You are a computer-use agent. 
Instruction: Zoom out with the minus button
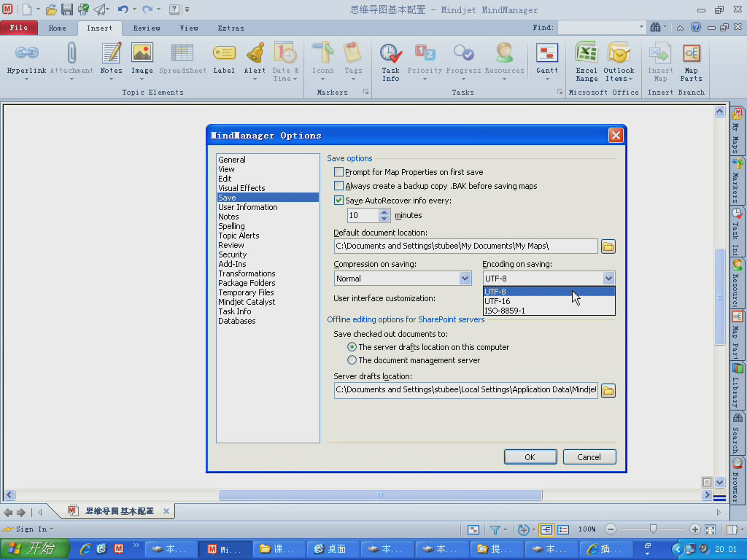point(611,529)
